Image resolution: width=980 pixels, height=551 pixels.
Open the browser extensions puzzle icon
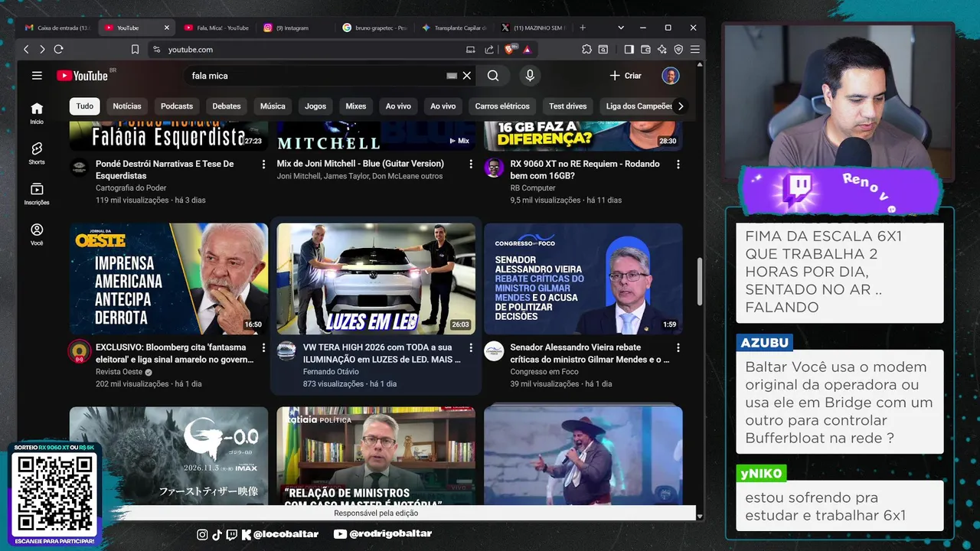coord(586,49)
